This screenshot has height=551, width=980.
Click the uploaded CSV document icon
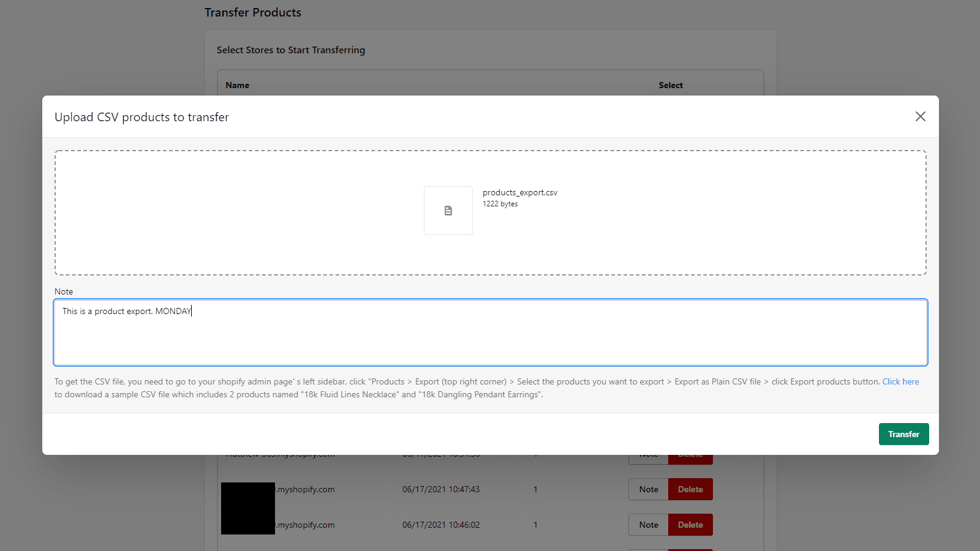[448, 211]
